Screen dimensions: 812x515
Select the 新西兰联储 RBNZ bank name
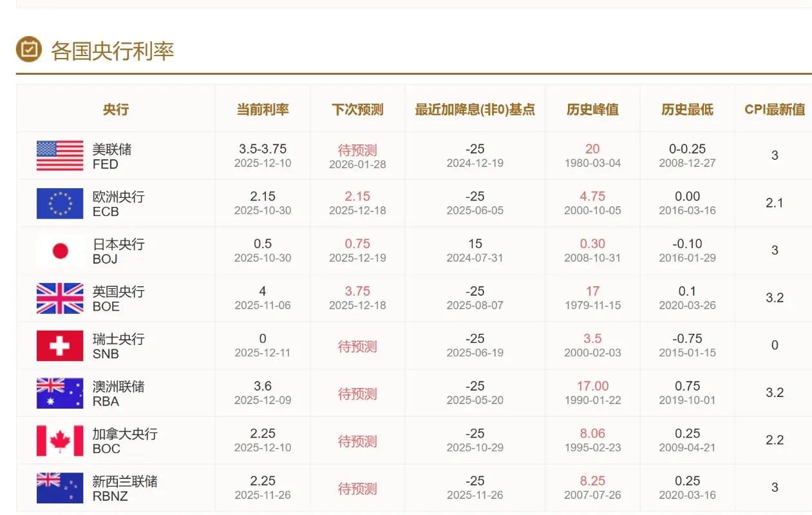click(x=125, y=488)
